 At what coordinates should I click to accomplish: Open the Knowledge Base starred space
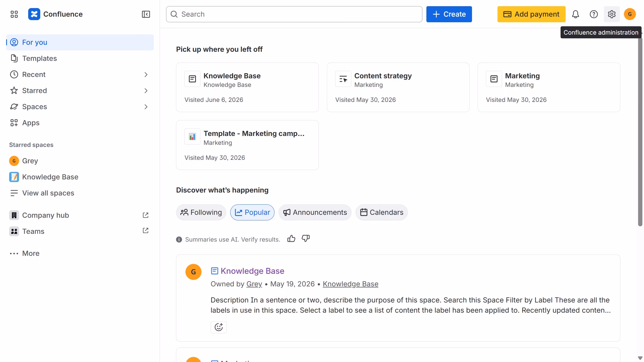point(80,177)
